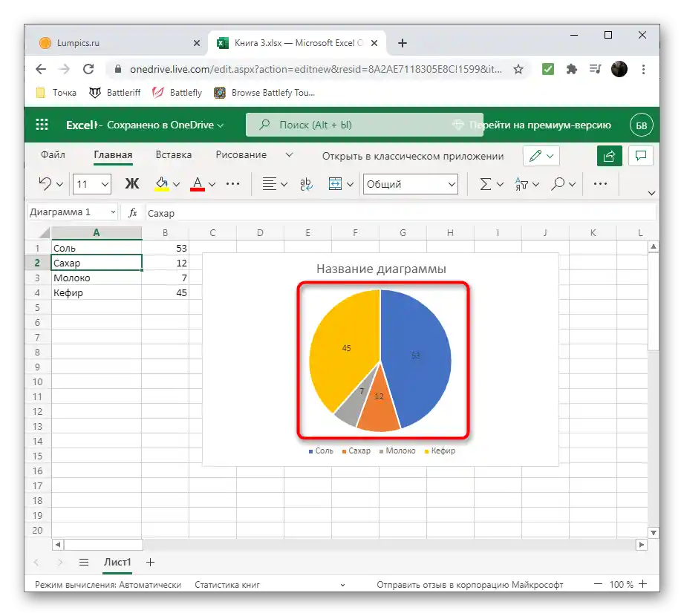
Task: Zoom in with plus button
Action: coord(643,584)
